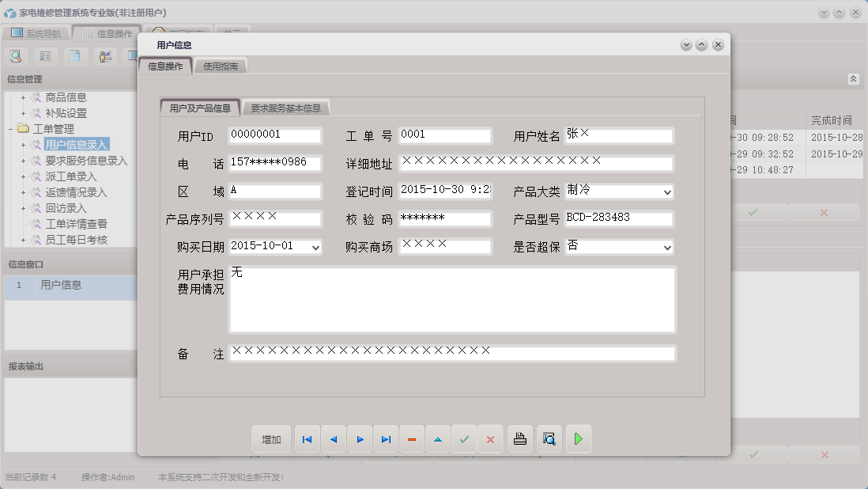This screenshot has width=868, height=489.
Task: Open print preview magnifier icon
Action: [x=549, y=438]
